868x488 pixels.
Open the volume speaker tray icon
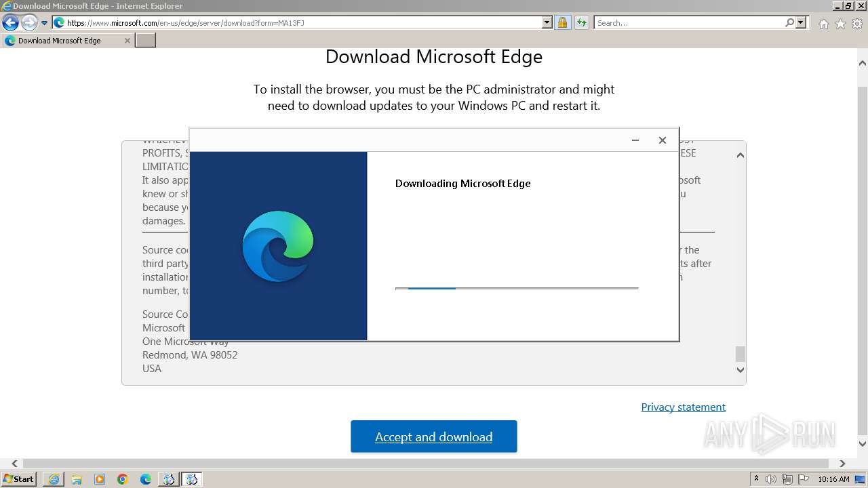(x=772, y=479)
